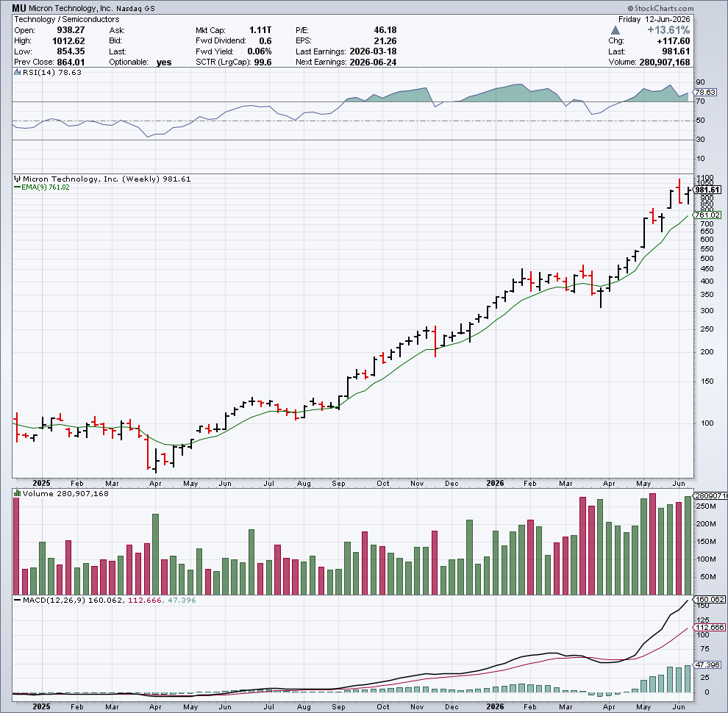
Task: Click the 2025 label on price time axis
Action: [x=42, y=483]
